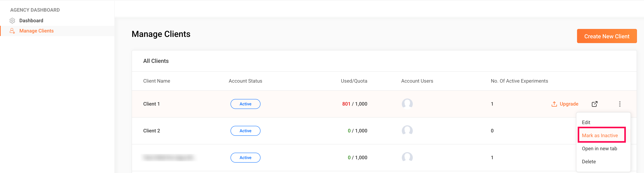Open Client 1 in external window icon

pyautogui.click(x=594, y=104)
